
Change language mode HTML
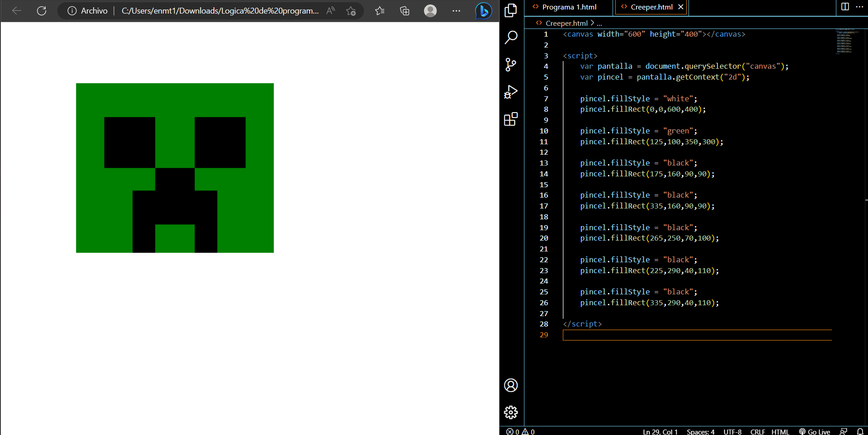pos(780,431)
